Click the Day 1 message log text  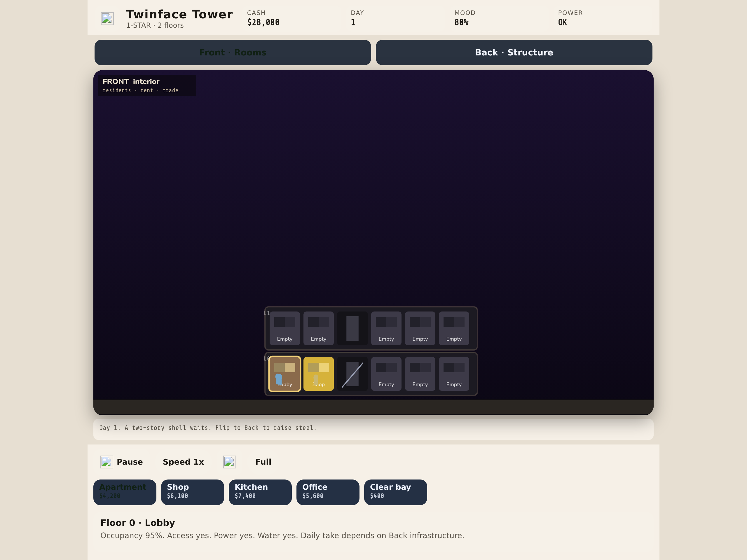[208, 428]
